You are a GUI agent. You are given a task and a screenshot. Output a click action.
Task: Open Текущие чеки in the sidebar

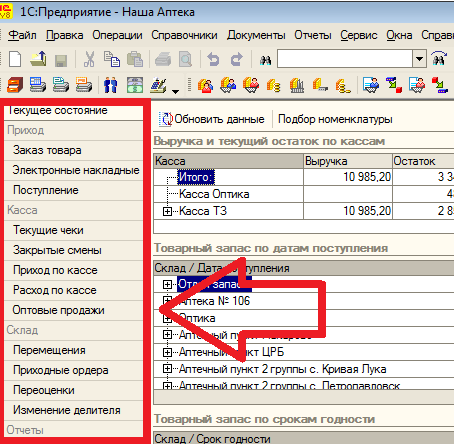pos(74,230)
